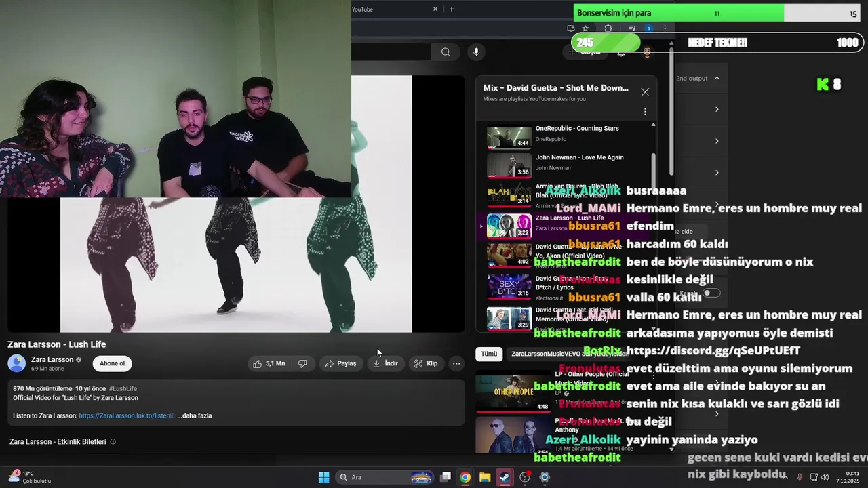Click the Klip scissors button
Screen dimensions: 868x488
click(427, 363)
